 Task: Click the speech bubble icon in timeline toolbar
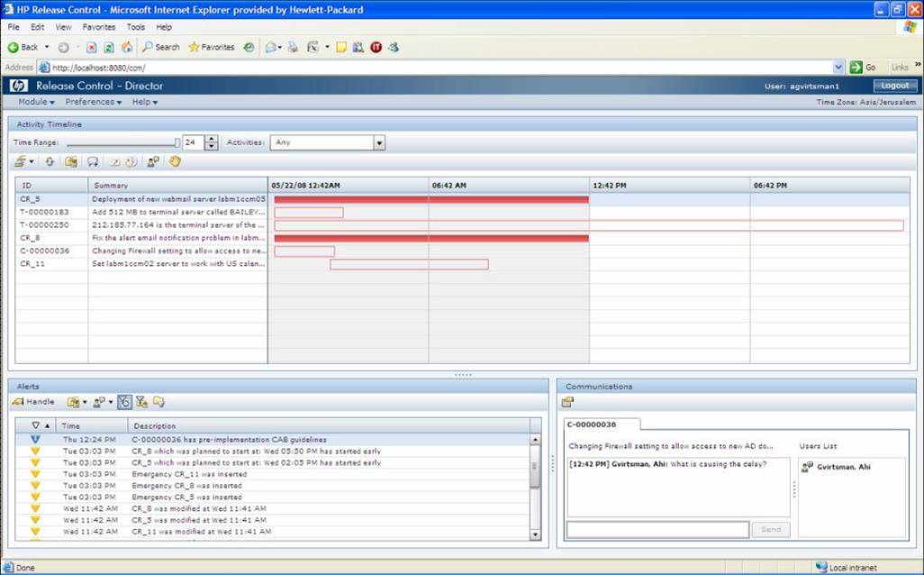(93, 161)
